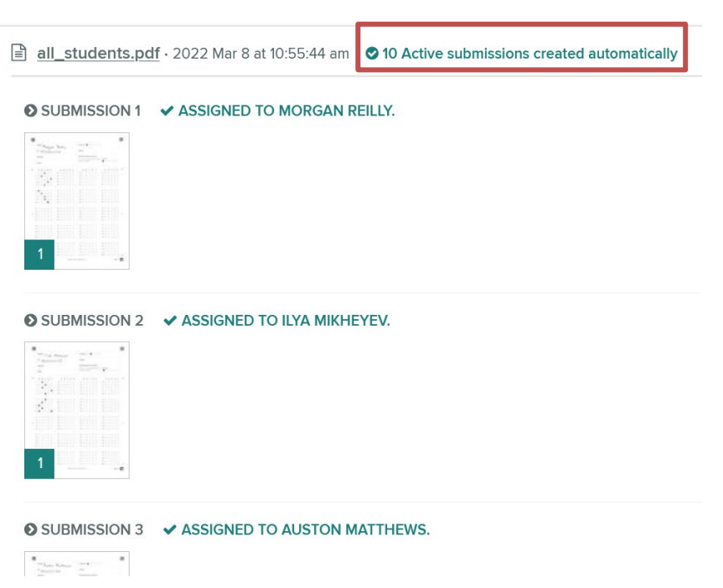Screen dimensions: 723x588
Task: Collapse Submission 3 using its arrow icon
Action: pyautogui.click(x=30, y=529)
